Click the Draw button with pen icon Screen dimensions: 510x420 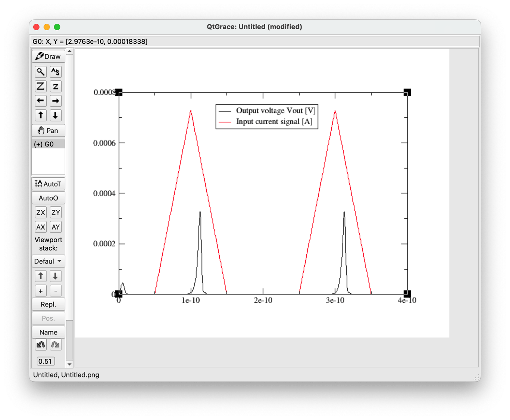click(x=48, y=56)
